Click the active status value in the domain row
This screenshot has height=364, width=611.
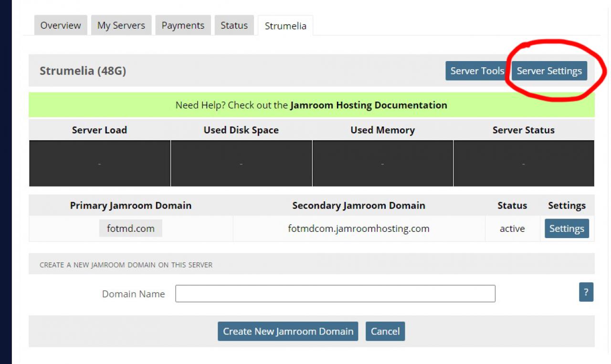pos(512,229)
